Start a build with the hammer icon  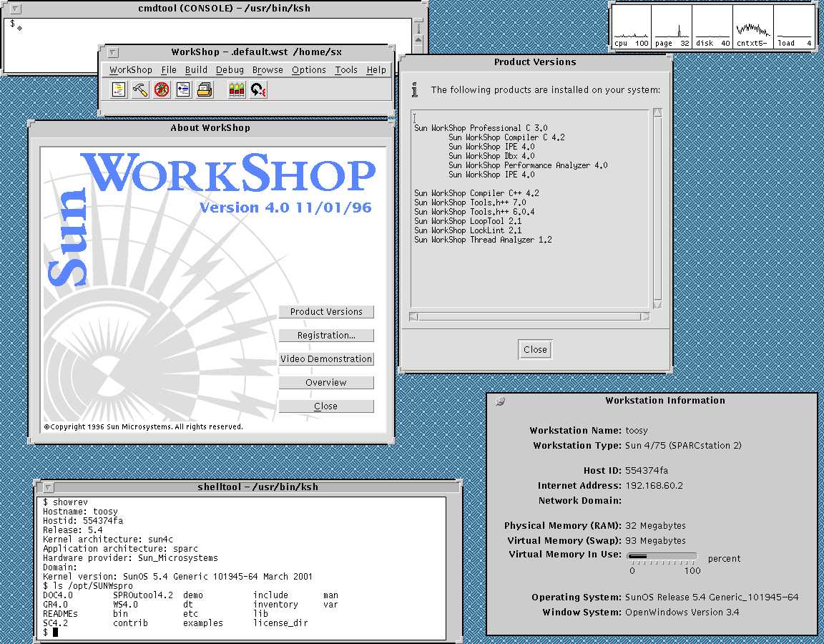coord(140,90)
